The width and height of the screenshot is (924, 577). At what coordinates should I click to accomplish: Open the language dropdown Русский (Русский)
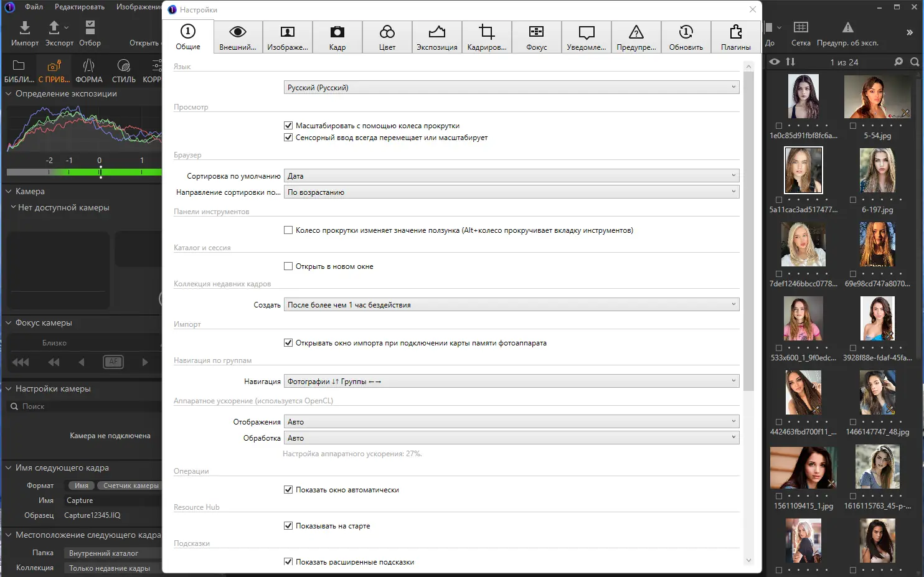511,88
